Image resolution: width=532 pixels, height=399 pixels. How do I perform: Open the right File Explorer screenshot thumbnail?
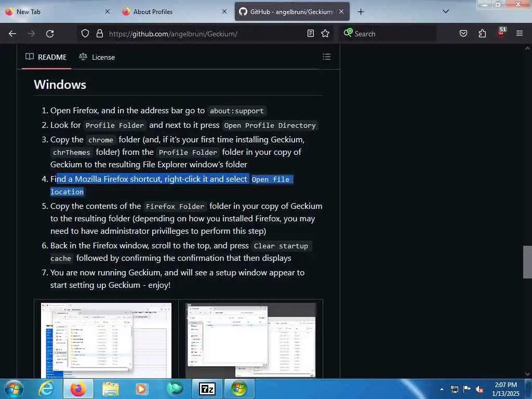pyautogui.click(x=251, y=340)
